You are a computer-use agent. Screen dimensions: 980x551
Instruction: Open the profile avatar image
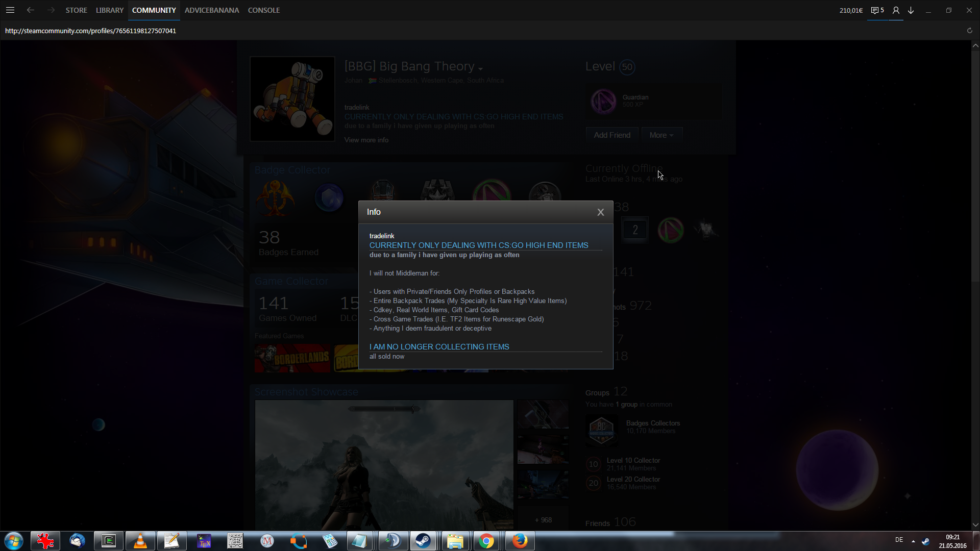click(x=292, y=99)
